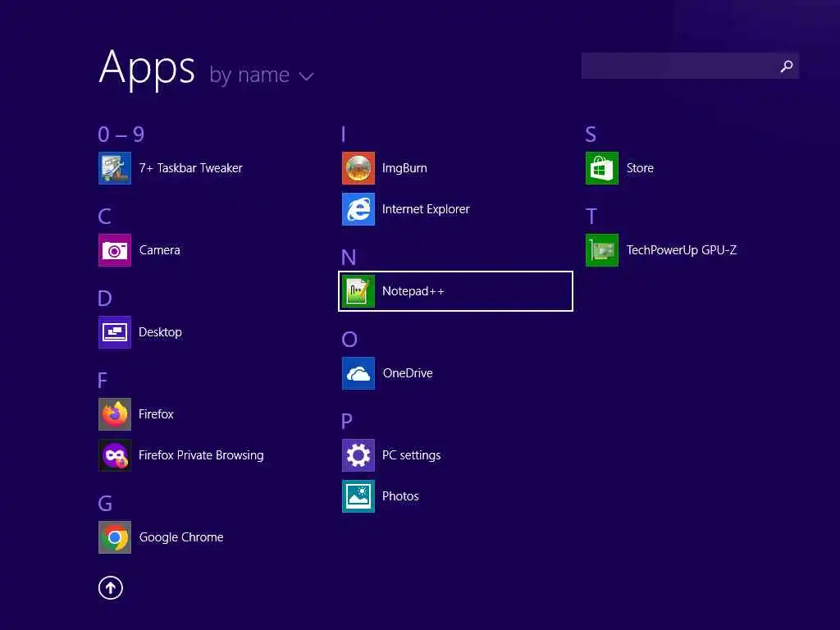Launch the Photos app icon
This screenshot has height=630, width=840.
[358, 496]
